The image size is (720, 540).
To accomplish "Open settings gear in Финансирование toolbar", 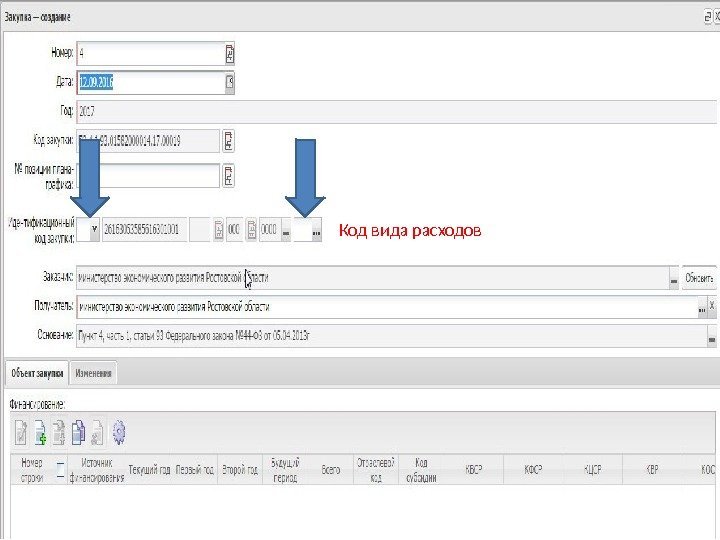I will pyautogui.click(x=119, y=433).
